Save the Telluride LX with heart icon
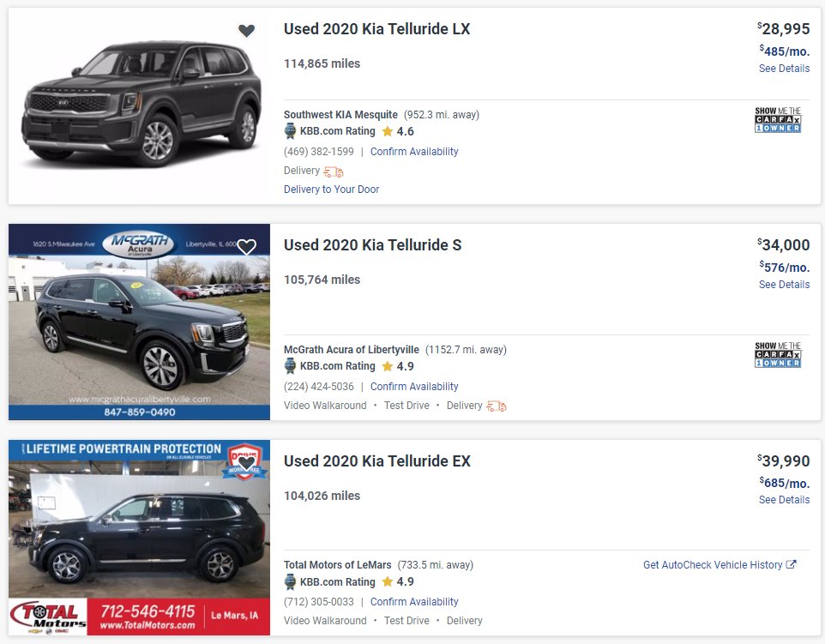This screenshot has width=825, height=644. (x=246, y=31)
